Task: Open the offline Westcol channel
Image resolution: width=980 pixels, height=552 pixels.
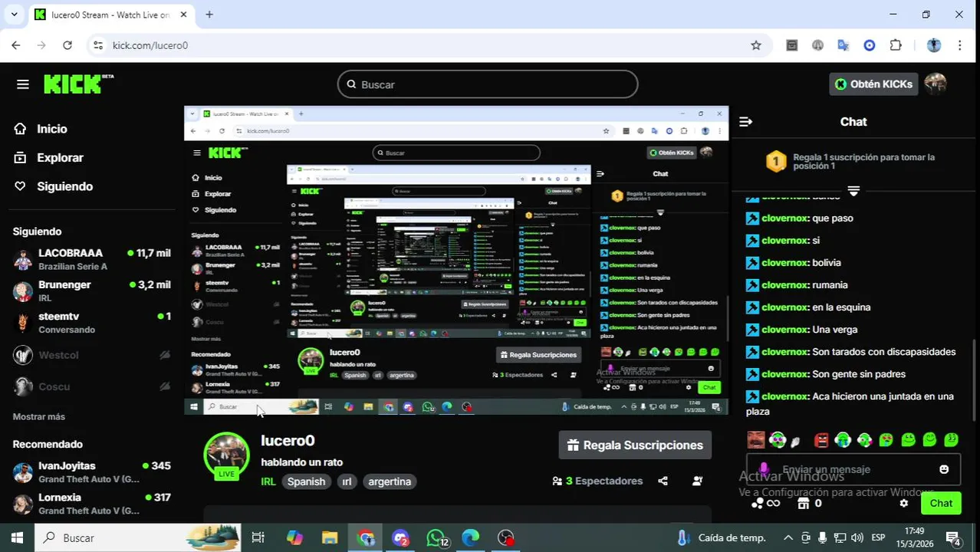Action: click(x=92, y=355)
